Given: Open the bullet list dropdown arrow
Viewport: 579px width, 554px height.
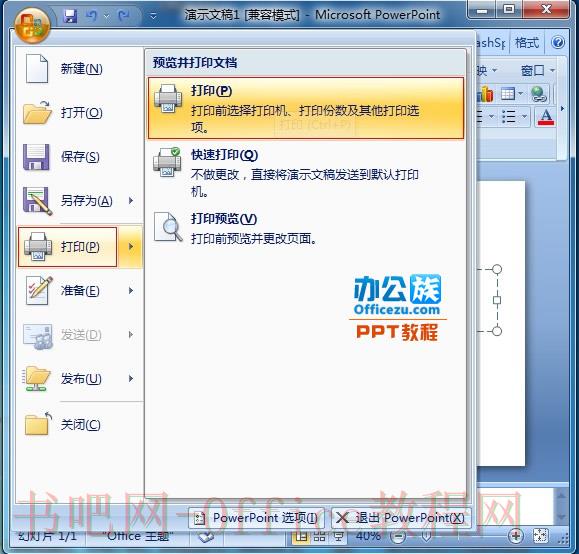Looking at the screenshot, I should click(x=524, y=117).
